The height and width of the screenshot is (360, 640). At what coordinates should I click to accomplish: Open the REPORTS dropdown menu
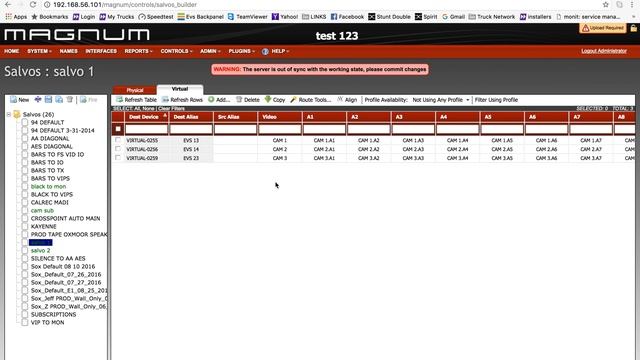point(138,51)
